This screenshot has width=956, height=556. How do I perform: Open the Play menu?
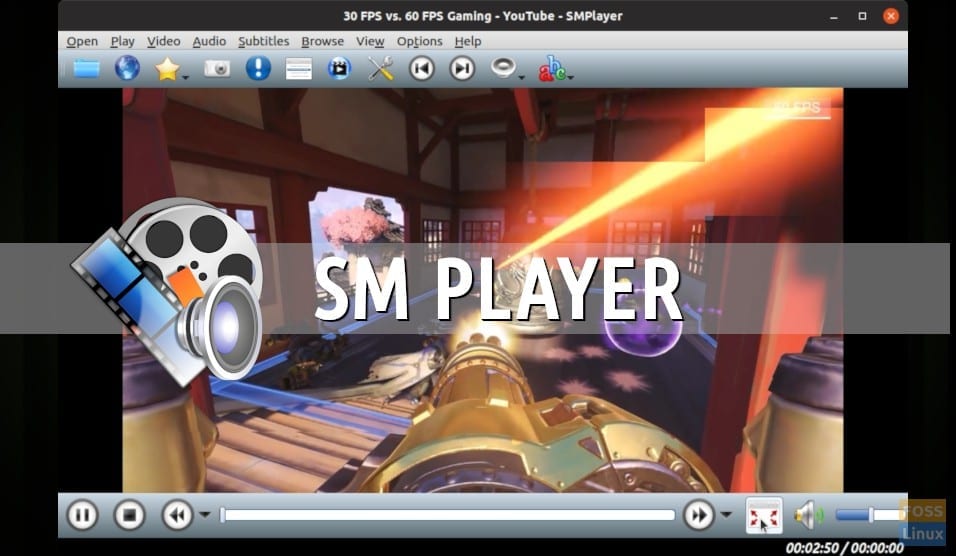point(123,41)
